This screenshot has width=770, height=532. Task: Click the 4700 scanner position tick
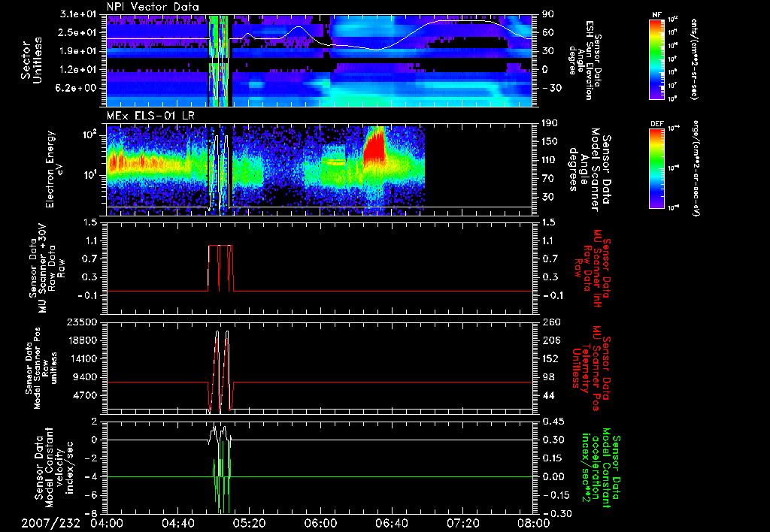click(x=86, y=395)
